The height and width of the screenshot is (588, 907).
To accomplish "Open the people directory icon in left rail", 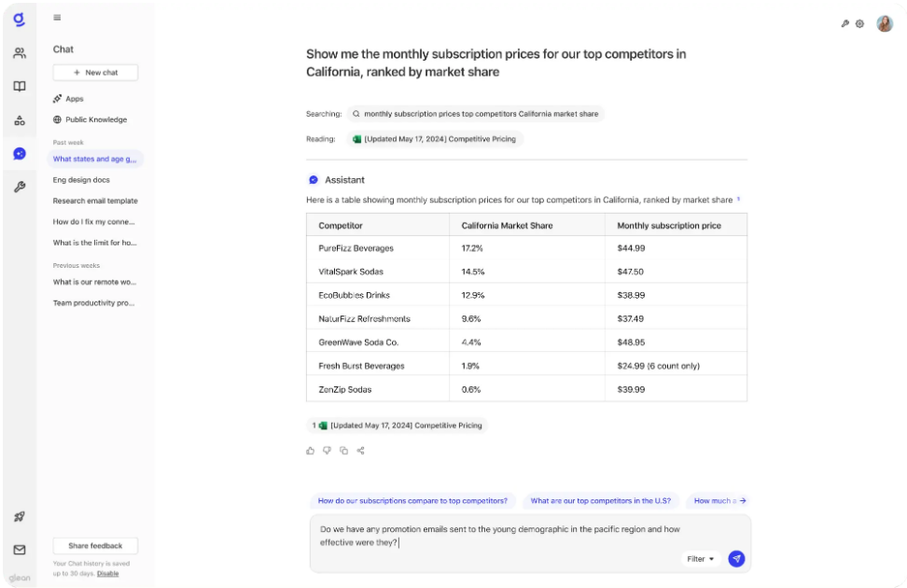I will [x=19, y=53].
